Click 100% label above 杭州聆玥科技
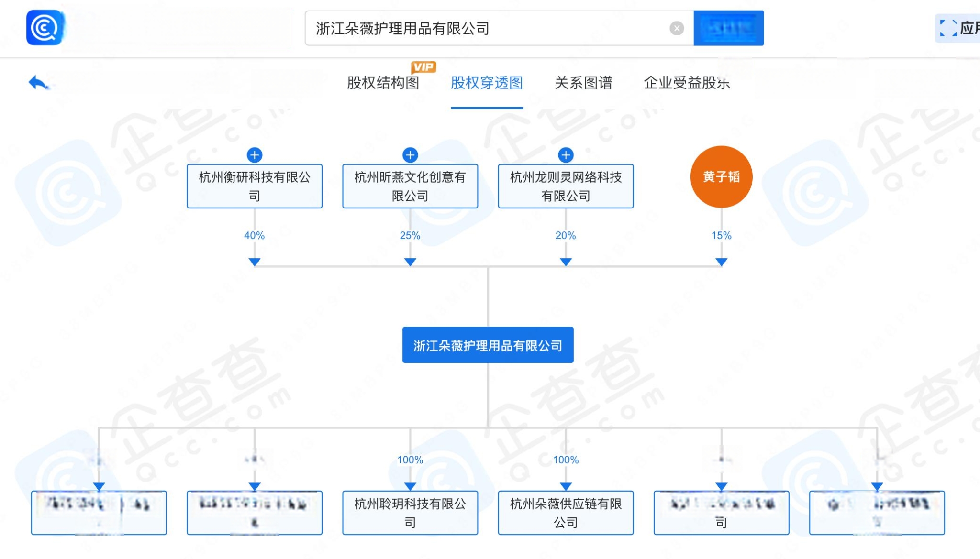 (410, 460)
